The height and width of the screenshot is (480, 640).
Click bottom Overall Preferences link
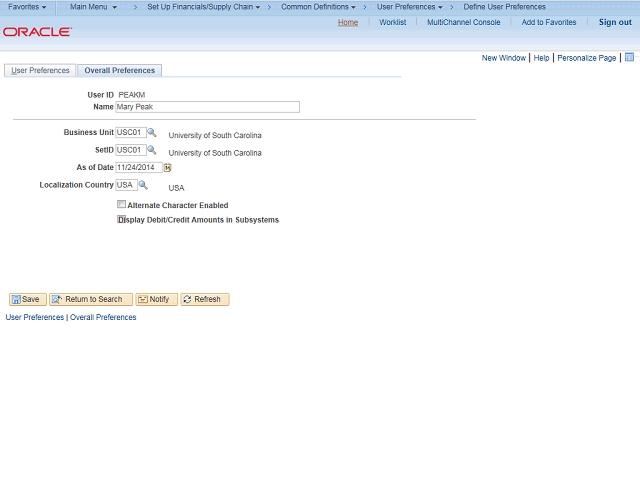coord(103,317)
